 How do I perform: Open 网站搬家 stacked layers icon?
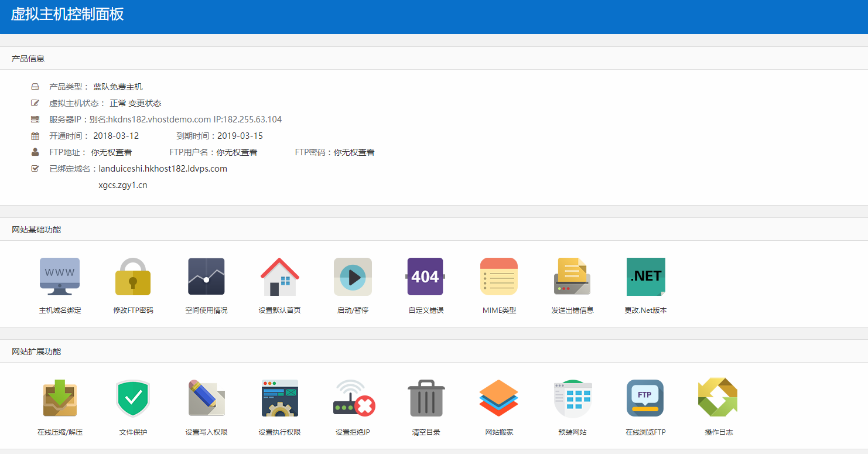click(x=499, y=398)
